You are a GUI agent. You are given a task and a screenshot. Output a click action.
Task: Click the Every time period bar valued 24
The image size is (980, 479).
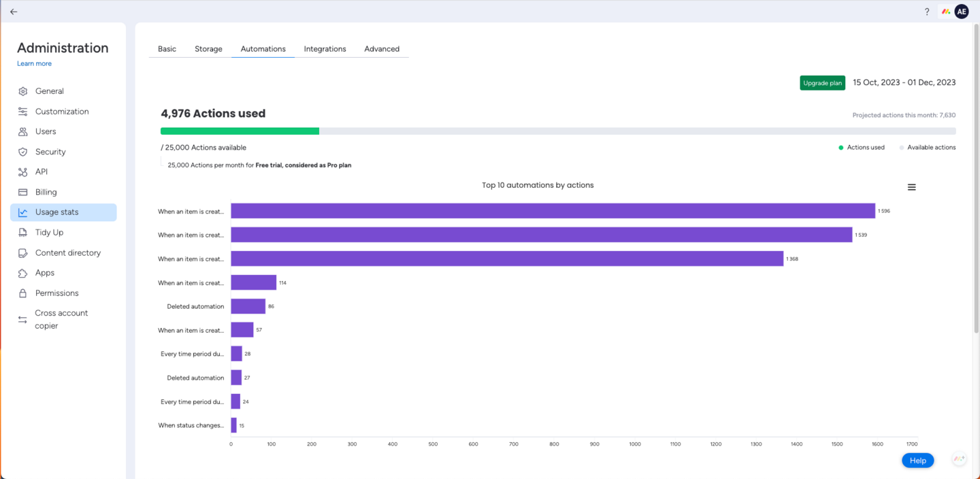[x=235, y=401]
